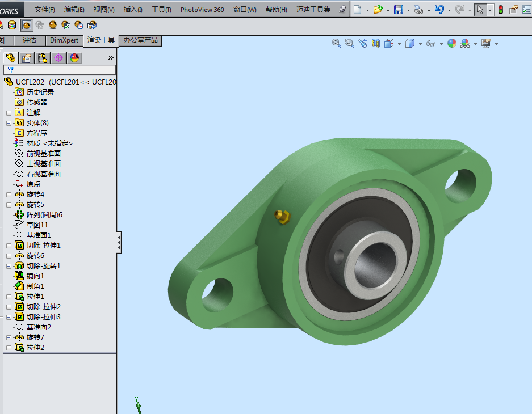Open View Orientation dropdown arrow
The height and width of the screenshot is (414, 532).
[x=399, y=44]
